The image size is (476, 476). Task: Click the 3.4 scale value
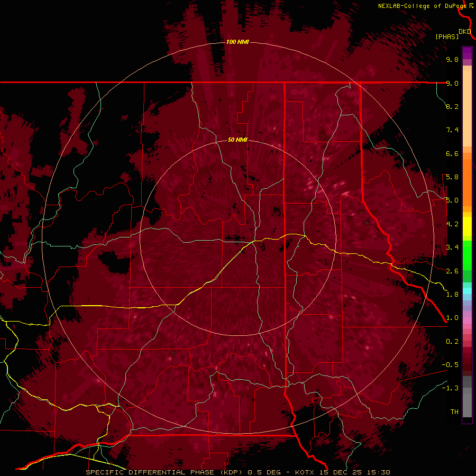(452, 248)
